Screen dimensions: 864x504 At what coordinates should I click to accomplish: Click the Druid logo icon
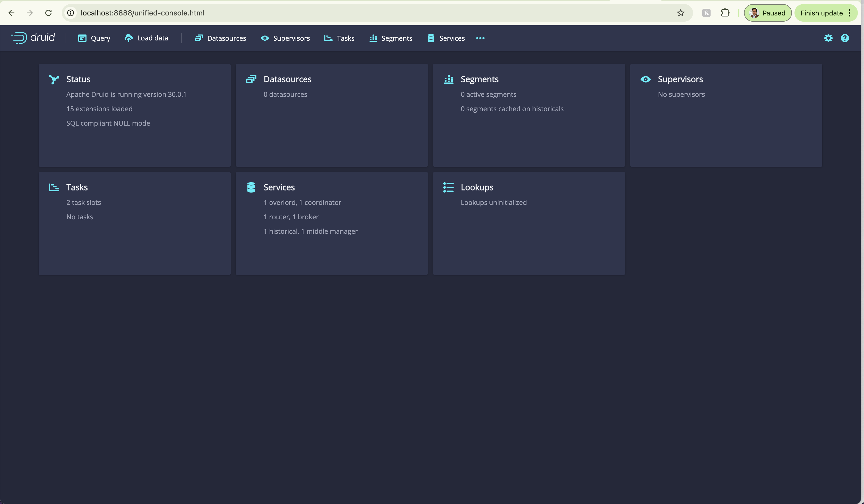click(x=18, y=38)
